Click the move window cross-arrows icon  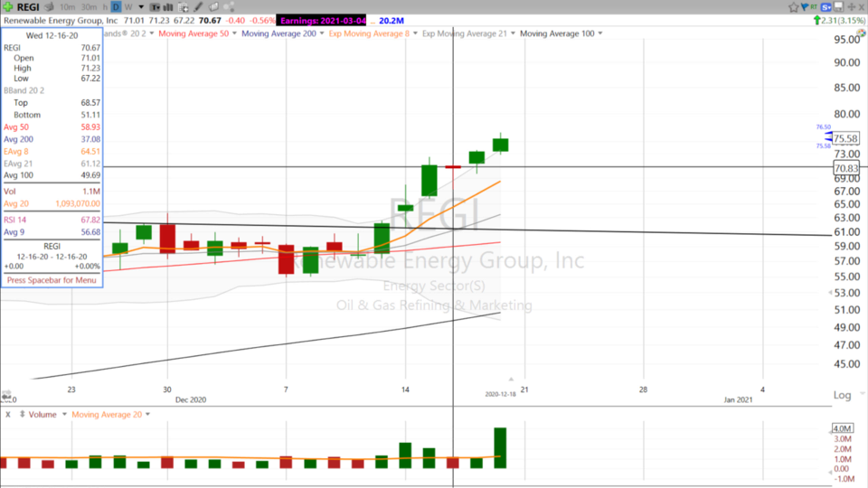tap(852, 6)
